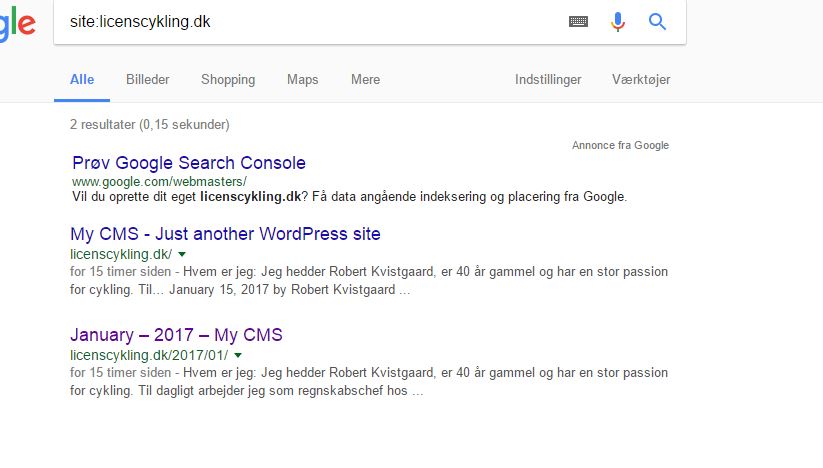Switch to the Maps tab
823x468 pixels.
click(302, 80)
